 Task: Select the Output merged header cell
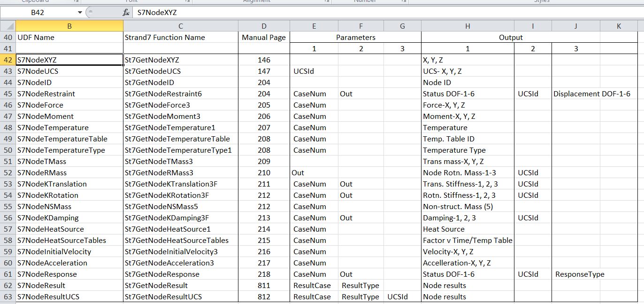pyautogui.click(x=510, y=37)
